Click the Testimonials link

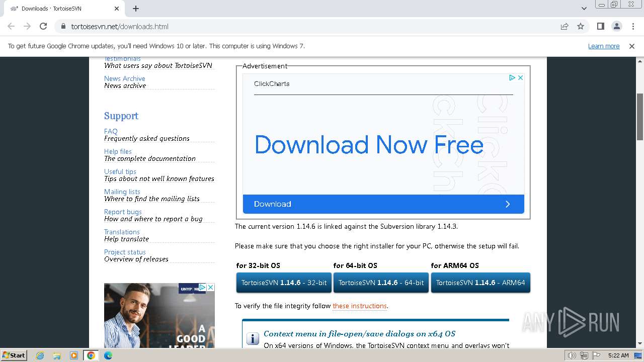coord(122,59)
